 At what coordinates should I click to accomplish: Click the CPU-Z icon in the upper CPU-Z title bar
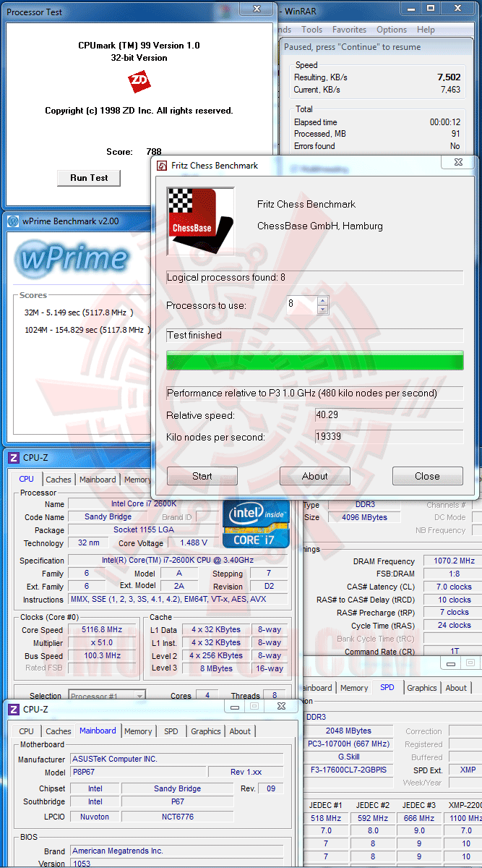point(13,457)
